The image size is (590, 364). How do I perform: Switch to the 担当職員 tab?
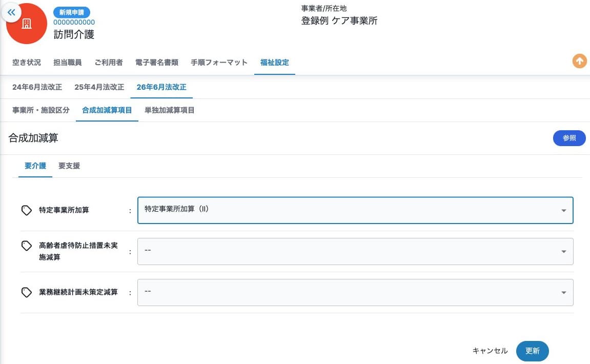67,63
